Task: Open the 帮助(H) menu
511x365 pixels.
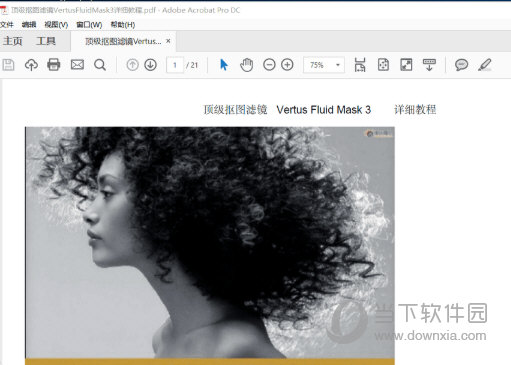Action: [x=123, y=25]
